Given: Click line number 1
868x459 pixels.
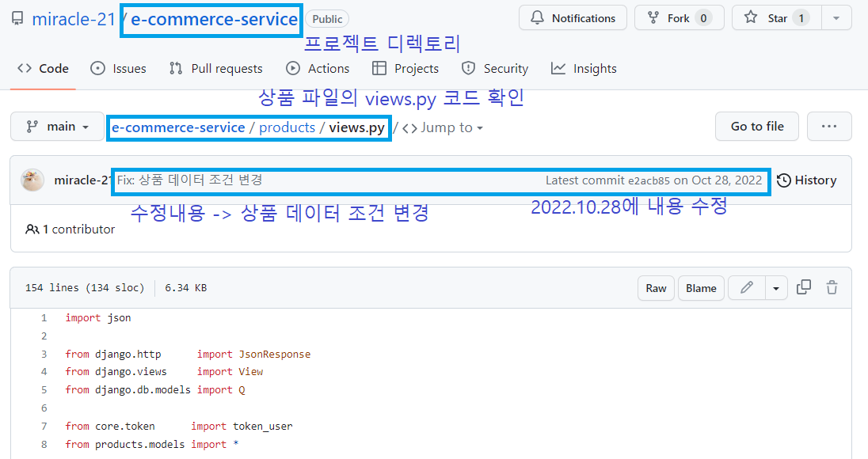Looking at the screenshot, I should 44,318.
